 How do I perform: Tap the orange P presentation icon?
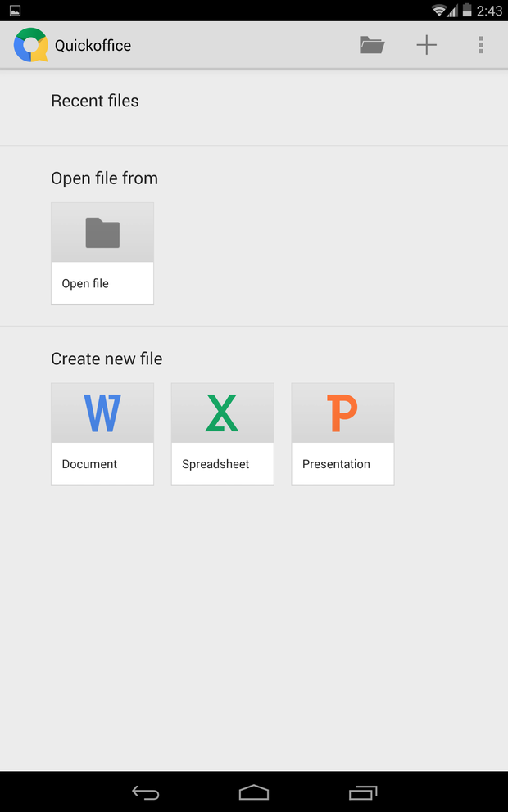342,413
